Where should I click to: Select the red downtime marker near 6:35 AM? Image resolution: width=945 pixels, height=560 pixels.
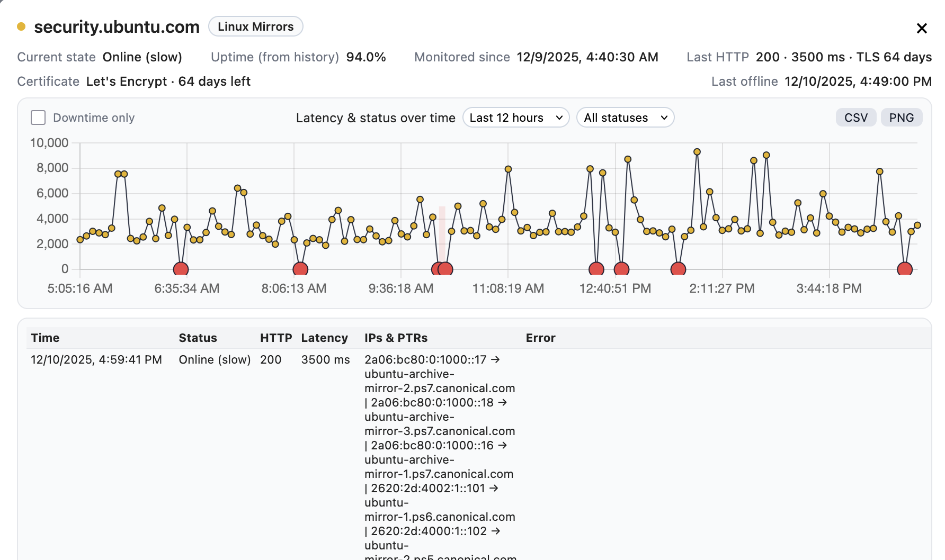point(181,269)
